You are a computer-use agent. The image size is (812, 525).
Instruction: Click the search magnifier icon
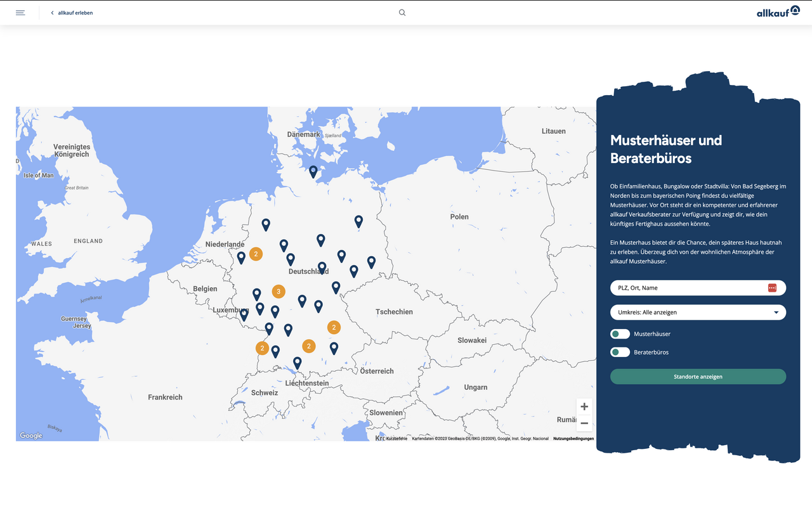coord(402,13)
